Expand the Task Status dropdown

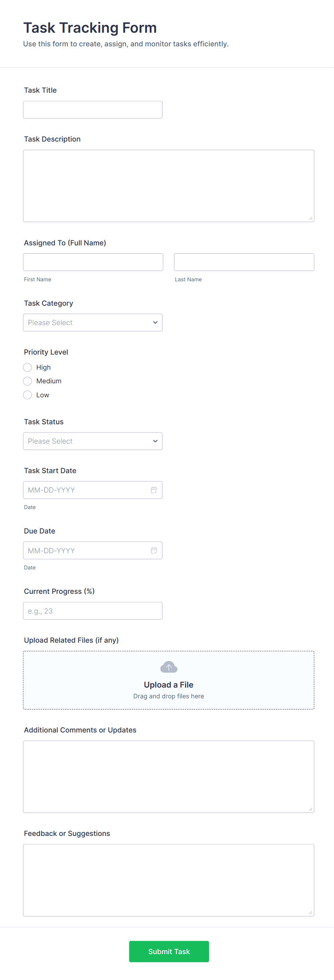92,441
